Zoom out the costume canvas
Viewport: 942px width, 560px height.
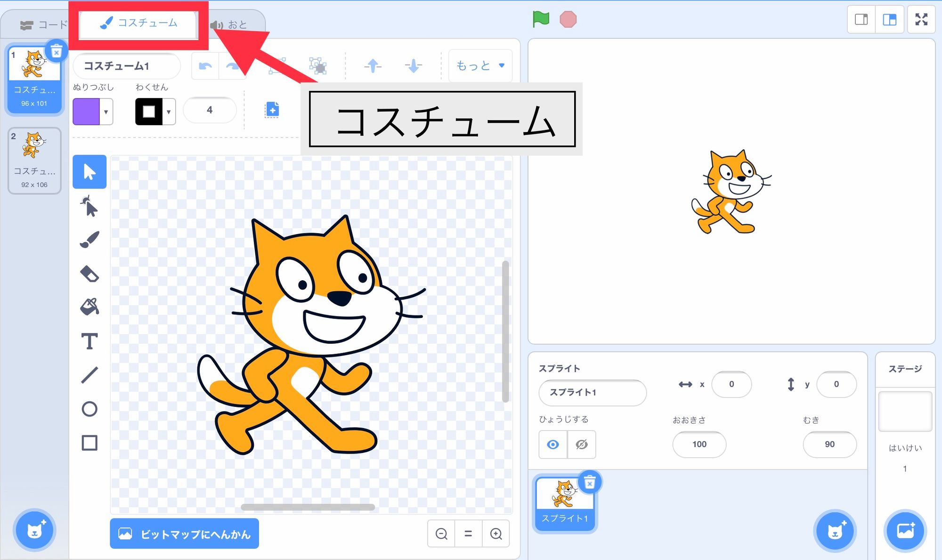pyautogui.click(x=441, y=534)
